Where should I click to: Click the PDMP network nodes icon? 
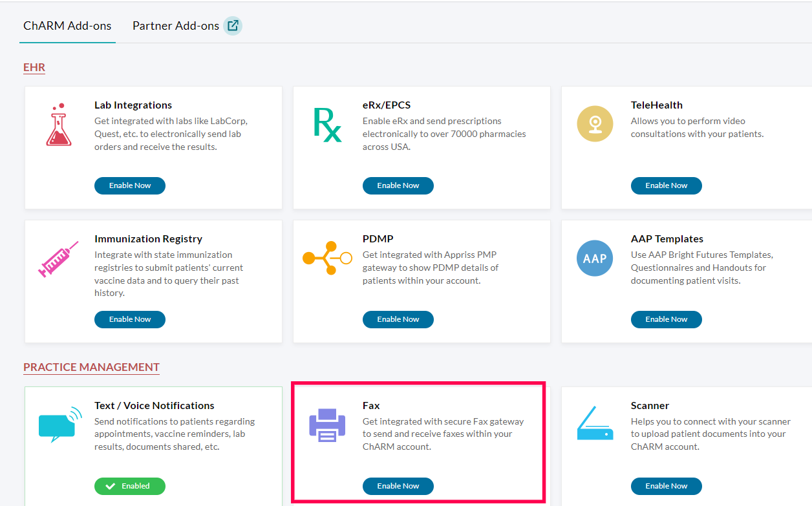pos(327,258)
